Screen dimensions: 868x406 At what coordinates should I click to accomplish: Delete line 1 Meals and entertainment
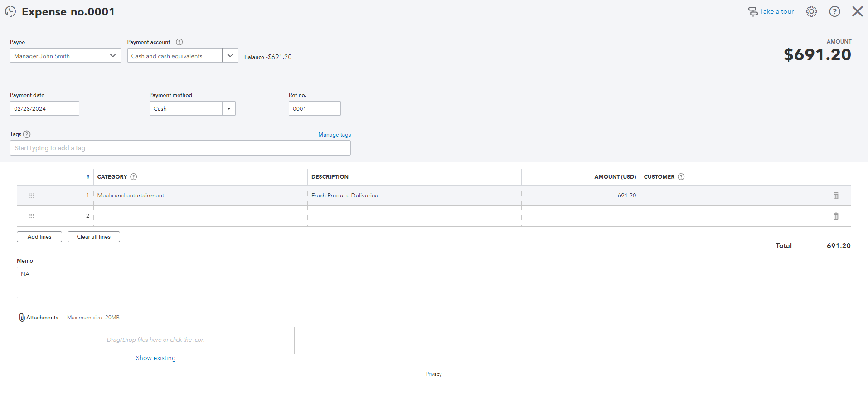click(x=836, y=196)
